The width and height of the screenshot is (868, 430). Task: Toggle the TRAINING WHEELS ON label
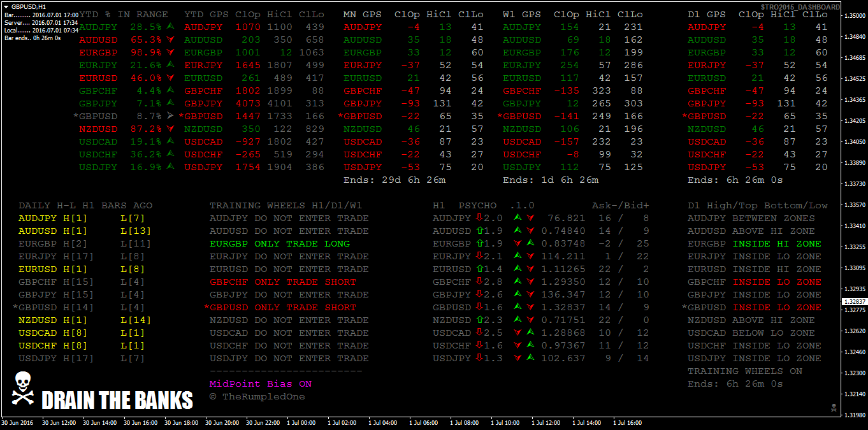744,371
